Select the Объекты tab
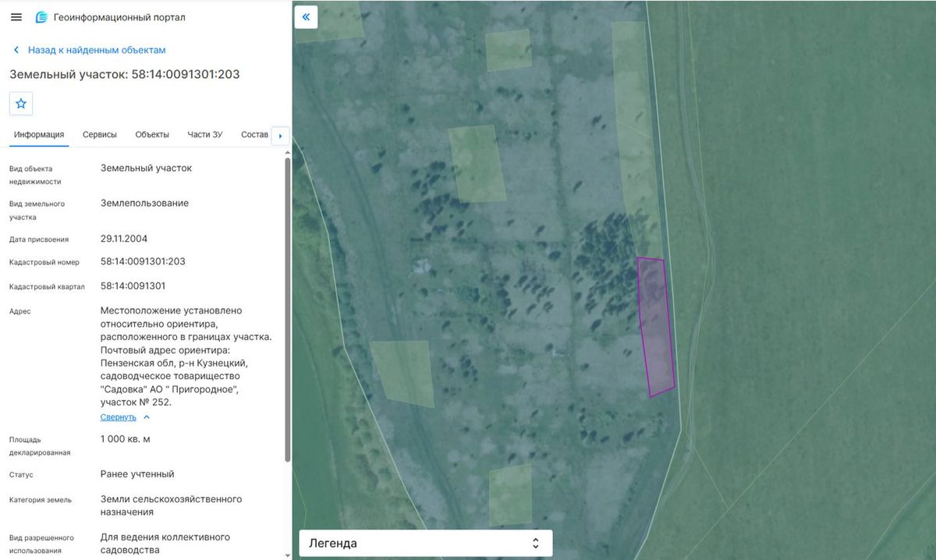This screenshot has width=936, height=560. click(x=152, y=134)
